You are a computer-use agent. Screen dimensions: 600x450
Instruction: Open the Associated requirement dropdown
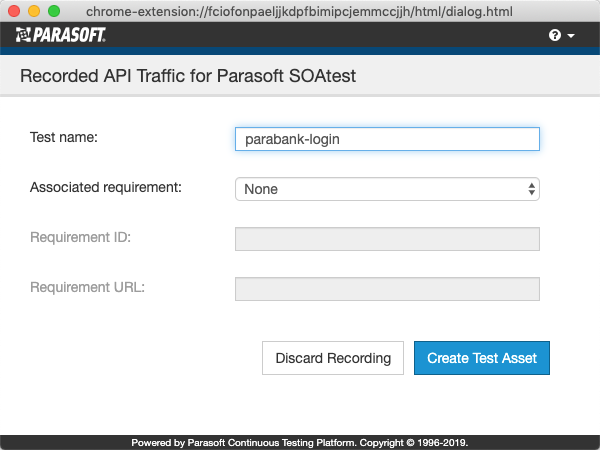point(387,189)
